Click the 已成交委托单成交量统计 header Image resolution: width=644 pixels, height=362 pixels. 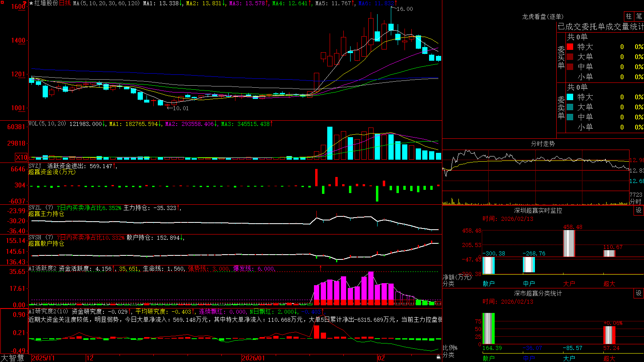(x=601, y=27)
